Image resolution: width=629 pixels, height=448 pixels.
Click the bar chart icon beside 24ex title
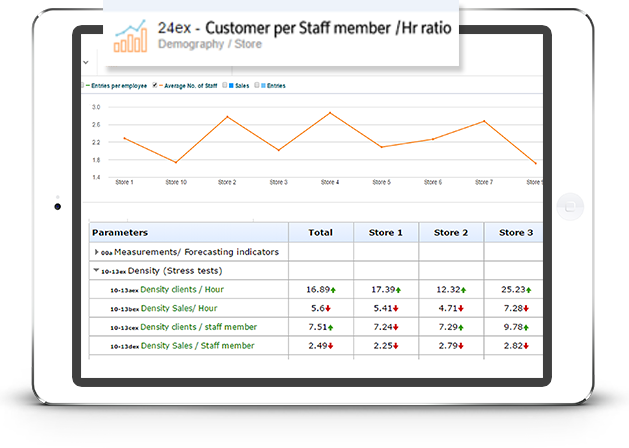131,37
